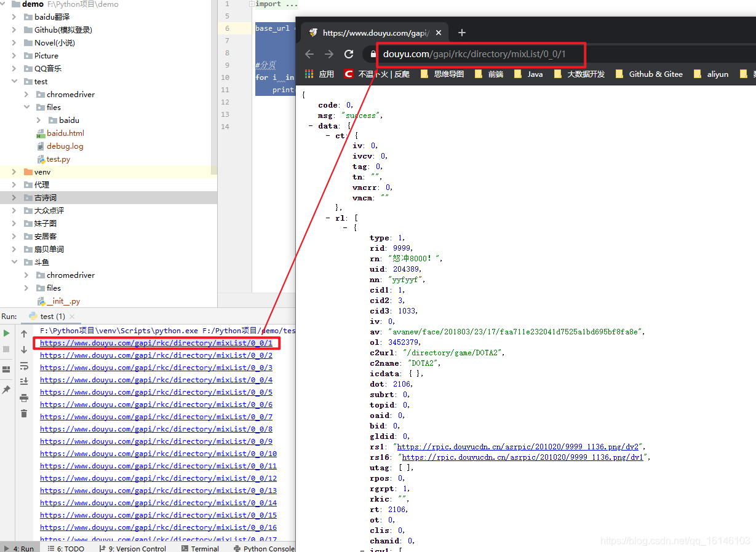The height and width of the screenshot is (552, 756).
Task: Open the 前端 bookmark folder
Action: pyautogui.click(x=488, y=74)
